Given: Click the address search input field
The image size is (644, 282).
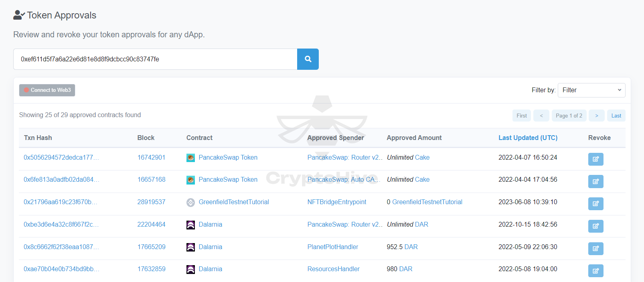Looking at the screenshot, I should [x=155, y=59].
